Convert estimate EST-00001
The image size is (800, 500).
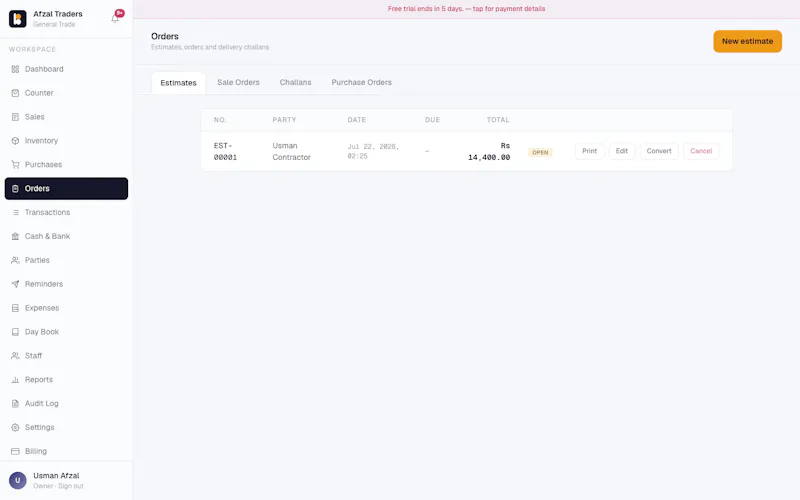tap(659, 151)
